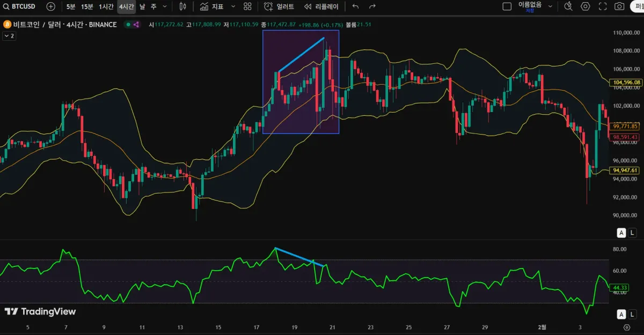Image resolution: width=644 pixels, height=335 pixels.
Task: Expand the indicator favorites dropdown arrow
Action: click(233, 6)
